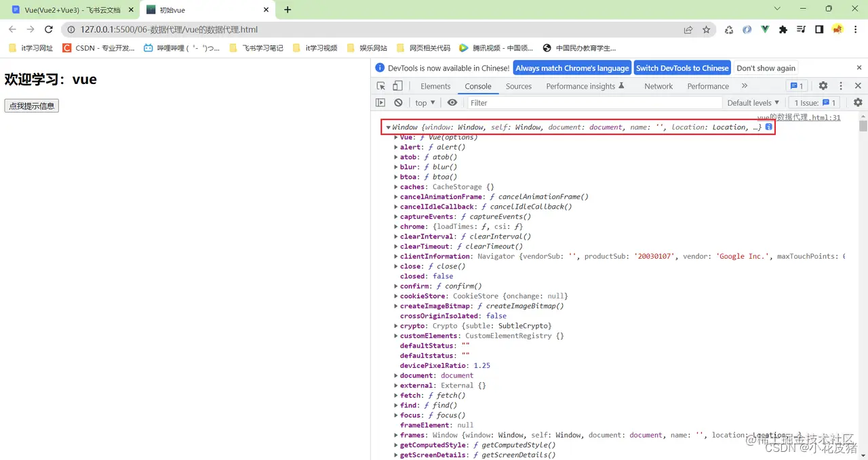
Task: Dismiss the DevTools language info bar
Action: [859, 68]
